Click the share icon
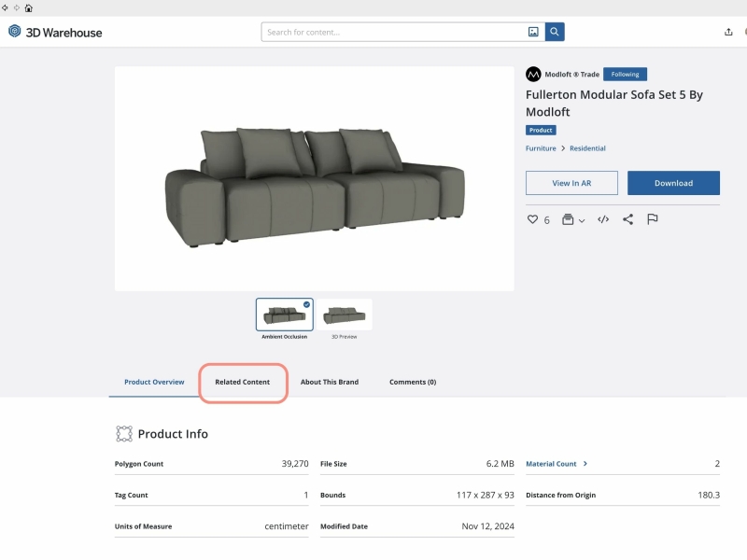The height and width of the screenshot is (560, 747). pos(627,219)
